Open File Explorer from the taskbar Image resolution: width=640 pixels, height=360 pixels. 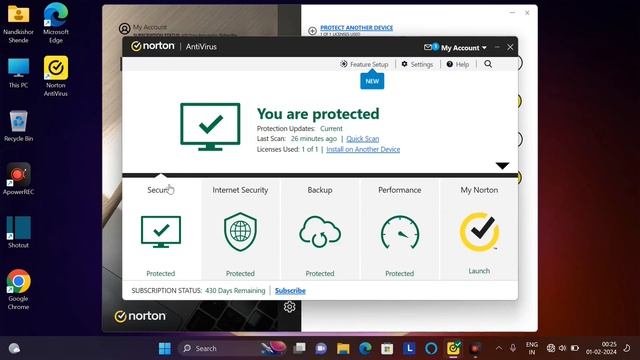click(x=343, y=348)
